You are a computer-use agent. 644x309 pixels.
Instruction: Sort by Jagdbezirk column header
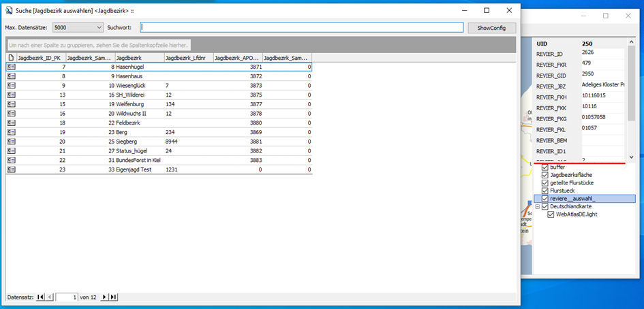click(139, 58)
